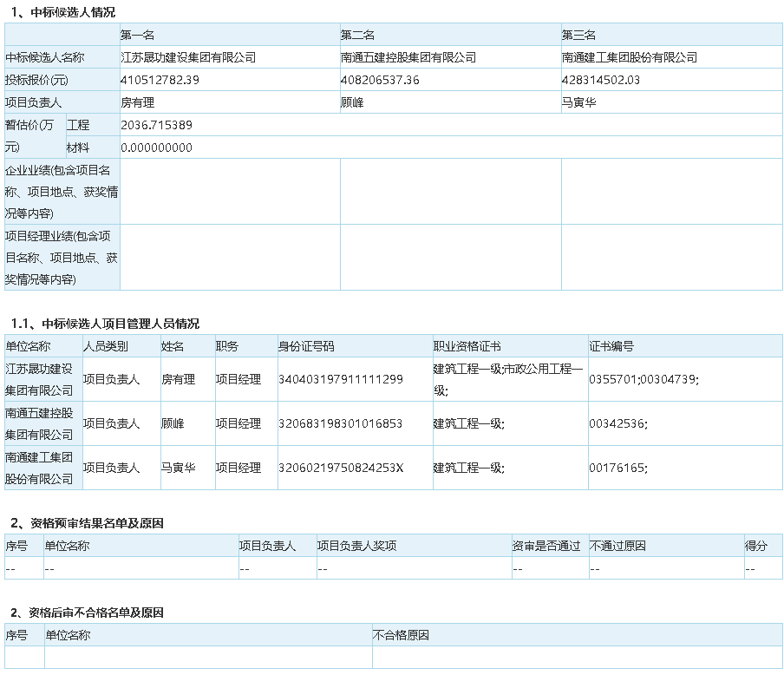Image resolution: width=784 pixels, height=675 pixels.
Task: Click heading 1.1、中标候选人项目管理人员情况
Action: pos(105,324)
